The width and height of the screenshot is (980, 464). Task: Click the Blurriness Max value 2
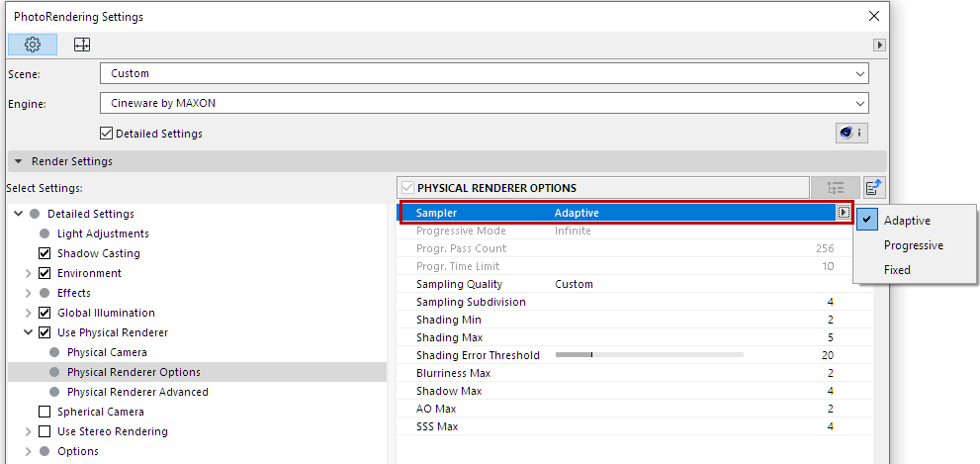point(831,373)
